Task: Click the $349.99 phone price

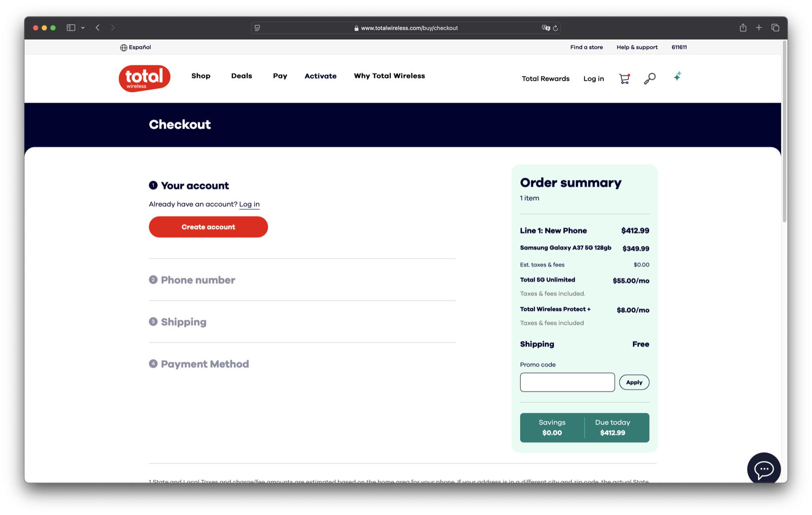Action: point(636,249)
